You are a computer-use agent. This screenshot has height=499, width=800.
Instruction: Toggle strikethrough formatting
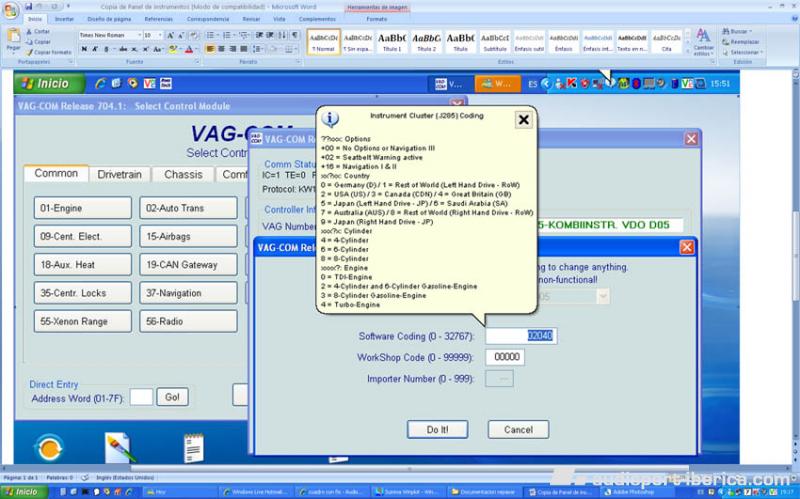[123, 49]
